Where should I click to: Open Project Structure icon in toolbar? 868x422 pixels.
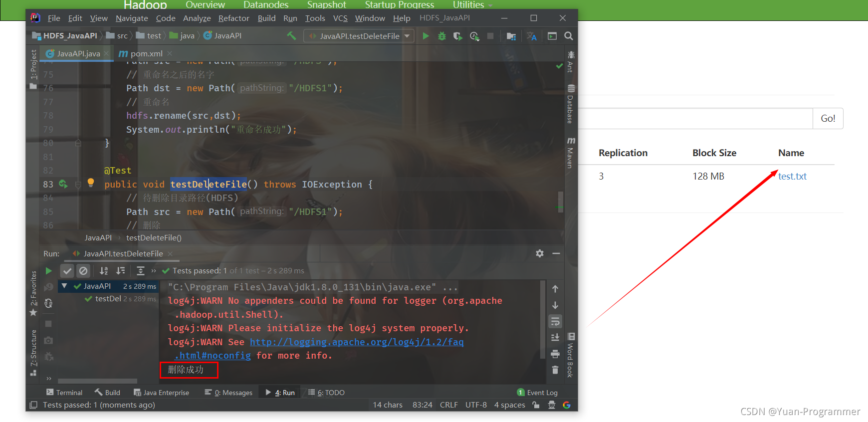511,36
